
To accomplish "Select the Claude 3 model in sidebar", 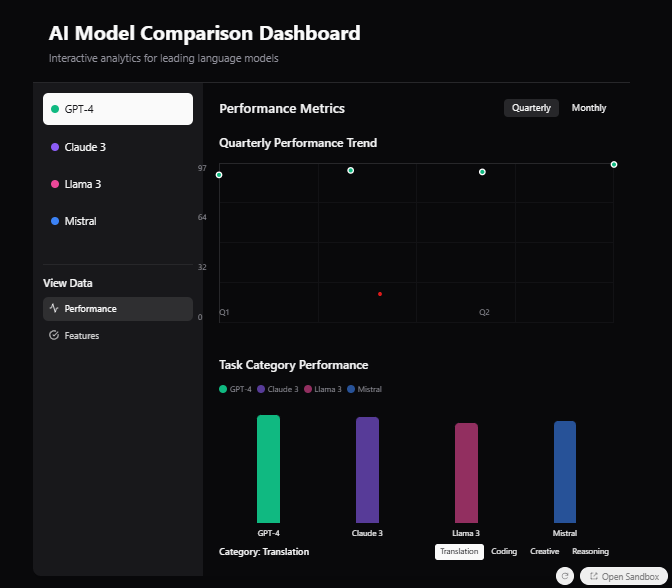I will (118, 147).
